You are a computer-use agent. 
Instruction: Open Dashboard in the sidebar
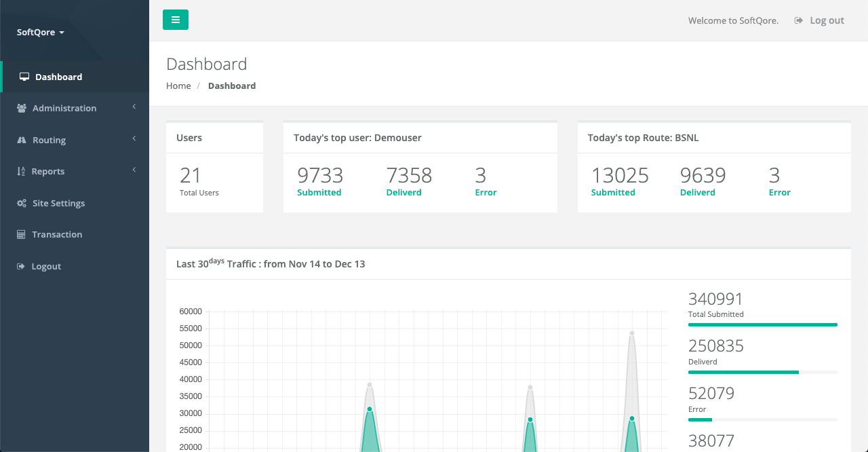click(x=75, y=77)
